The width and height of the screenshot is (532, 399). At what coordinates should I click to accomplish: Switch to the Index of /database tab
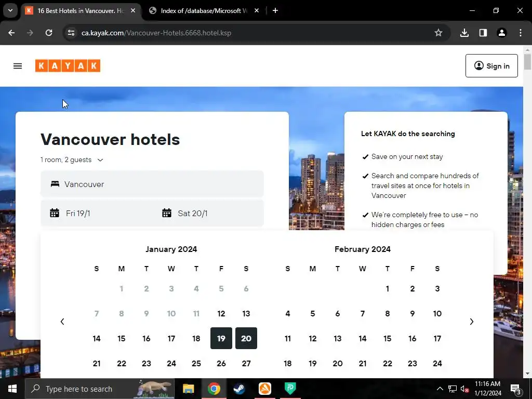(x=204, y=11)
